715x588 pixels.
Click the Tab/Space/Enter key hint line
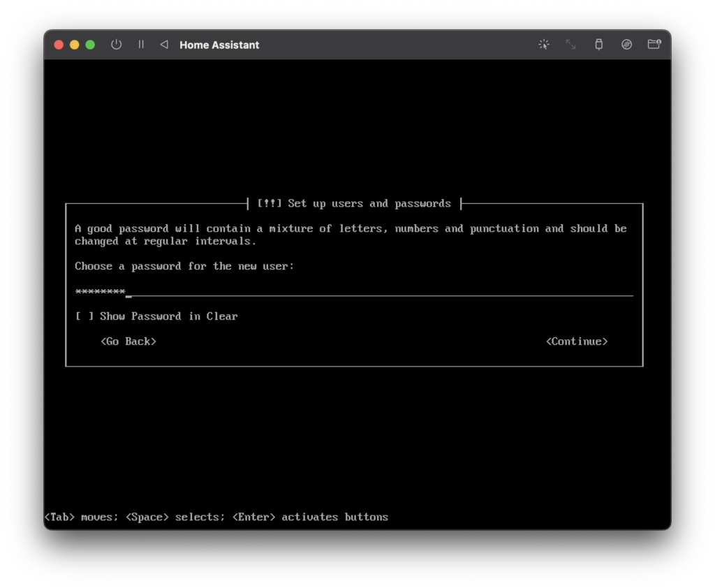coord(216,517)
